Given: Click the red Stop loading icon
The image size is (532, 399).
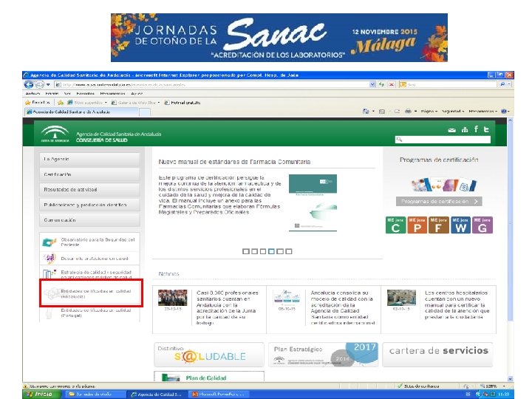Looking at the screenshot, I should click(x=391, y=84).
